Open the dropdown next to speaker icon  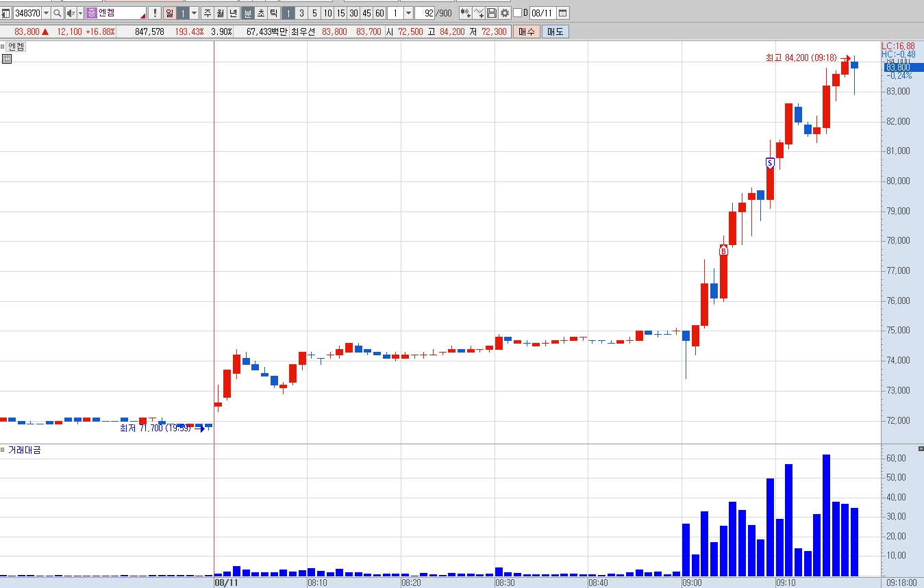pyautogui.click(x=80, y=13)
